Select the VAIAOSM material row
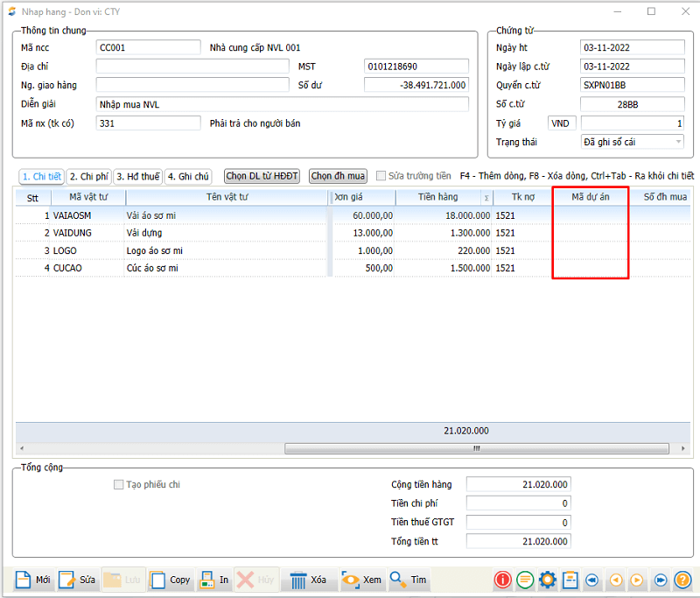 [x=353, y=215]
